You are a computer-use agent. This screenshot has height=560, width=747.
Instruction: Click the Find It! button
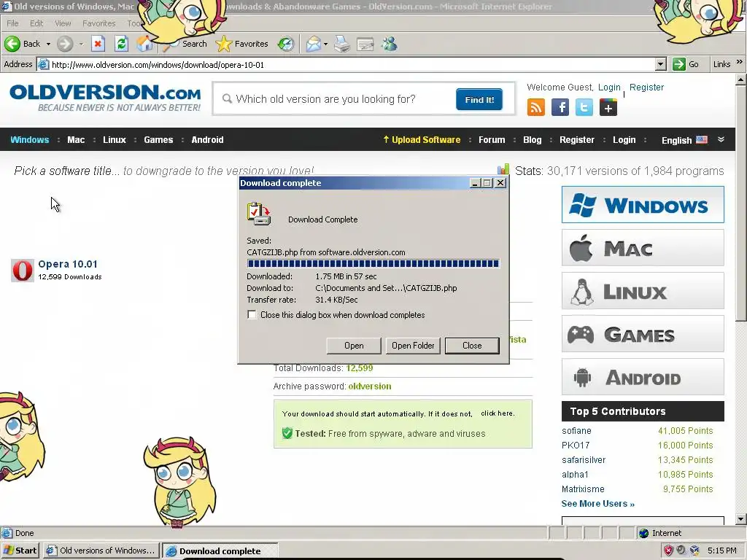pyautogui.click(x=479, y=99)
